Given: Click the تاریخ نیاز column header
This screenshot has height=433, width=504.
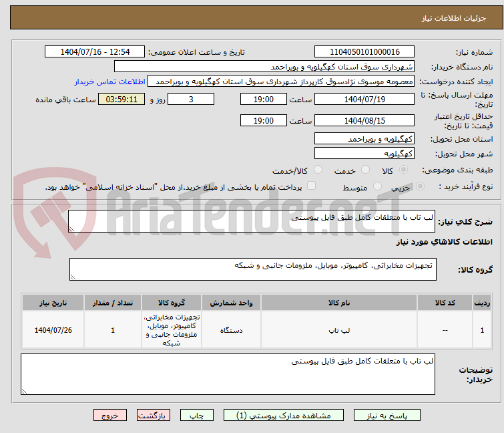Looking at the screenshot, I should coord(53,303).
